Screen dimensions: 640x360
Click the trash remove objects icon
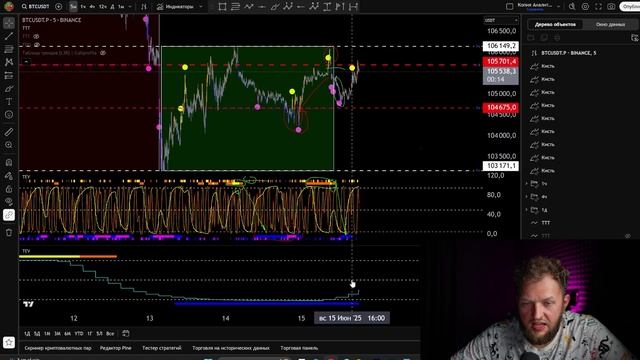click(9, 232)
